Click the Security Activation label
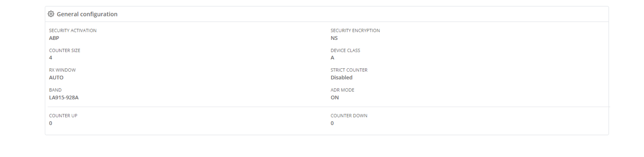The width and height of the screenshot is (644, 157). tap(73, 31)
